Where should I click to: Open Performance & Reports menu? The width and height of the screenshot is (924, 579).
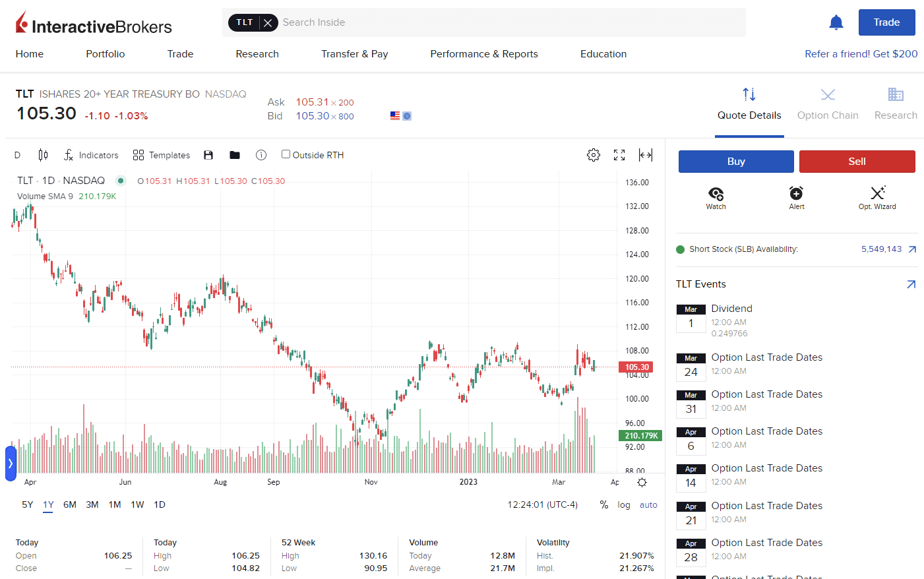coord(484,54)
